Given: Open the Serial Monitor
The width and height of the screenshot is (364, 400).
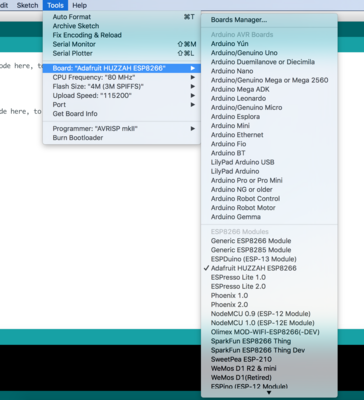Looking at the screenshot, I should [122, 44].
